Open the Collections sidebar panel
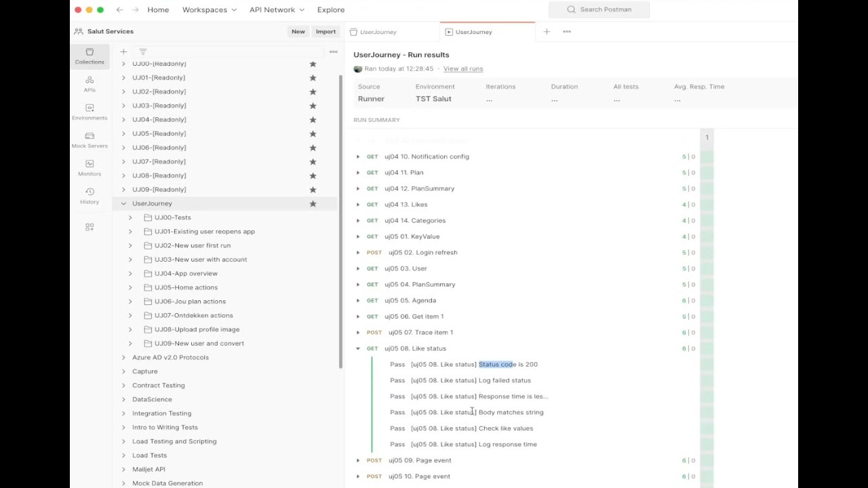This screenshot has height=488, width=868. coord(90,56)
